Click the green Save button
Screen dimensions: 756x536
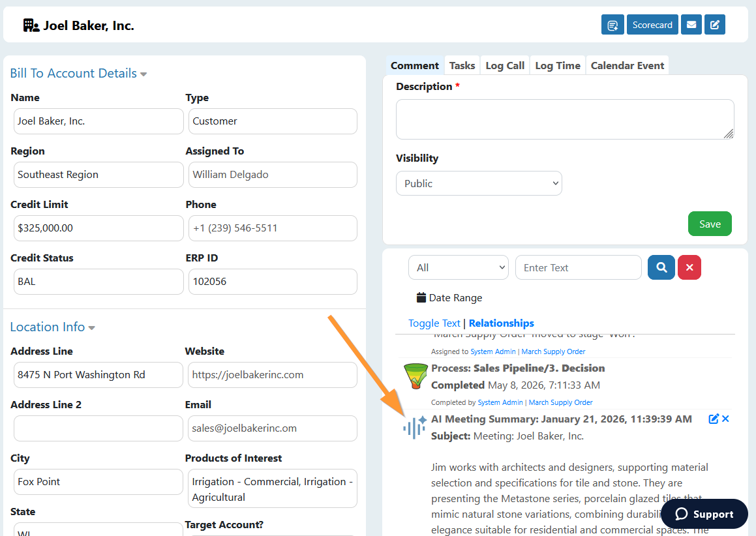710,224
